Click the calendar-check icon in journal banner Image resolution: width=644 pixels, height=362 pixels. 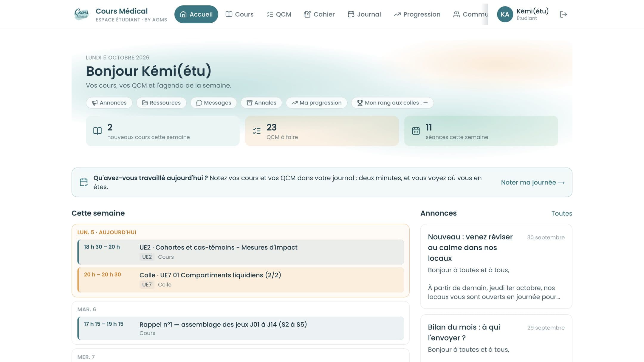click(x=84, y=182)
